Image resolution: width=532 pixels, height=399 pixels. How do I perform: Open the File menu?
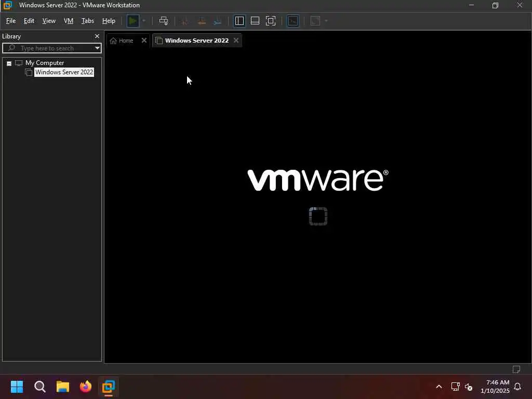[11, 21]
